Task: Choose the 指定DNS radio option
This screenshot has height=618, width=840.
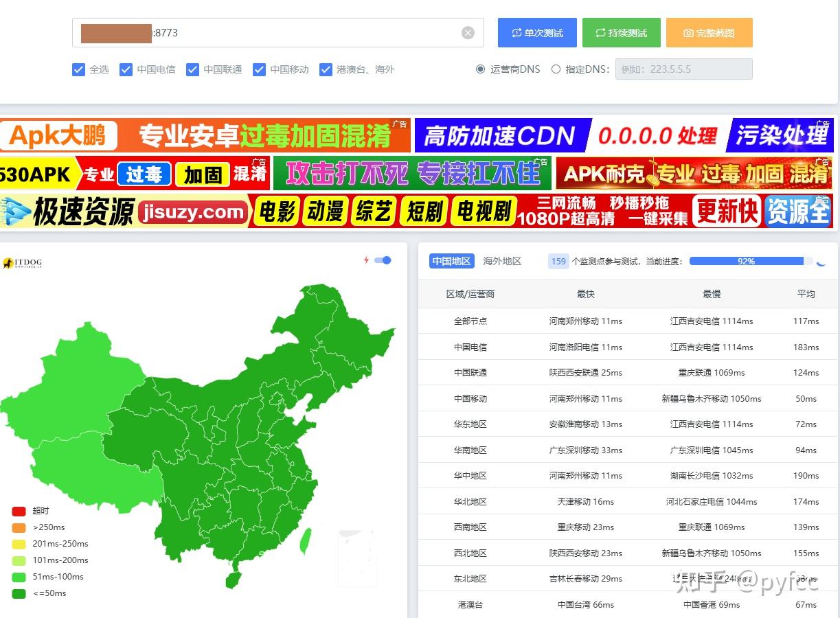Action: click(x=556, y=69)
